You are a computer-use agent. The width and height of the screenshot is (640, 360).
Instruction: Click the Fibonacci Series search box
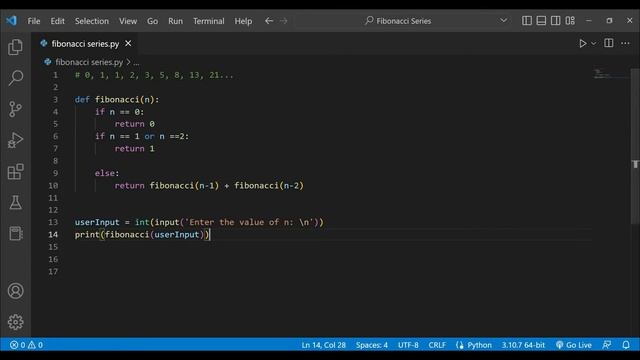(x=402, y=20)
